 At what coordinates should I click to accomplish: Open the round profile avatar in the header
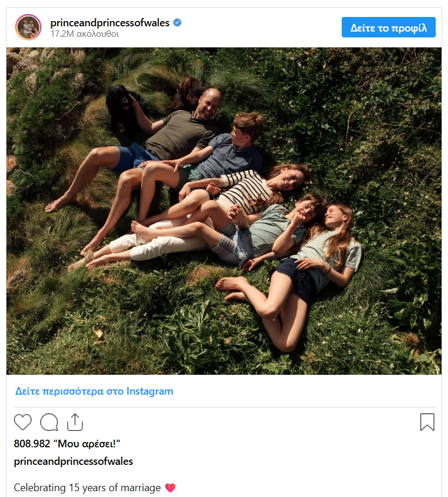click(x=29, y=27)
